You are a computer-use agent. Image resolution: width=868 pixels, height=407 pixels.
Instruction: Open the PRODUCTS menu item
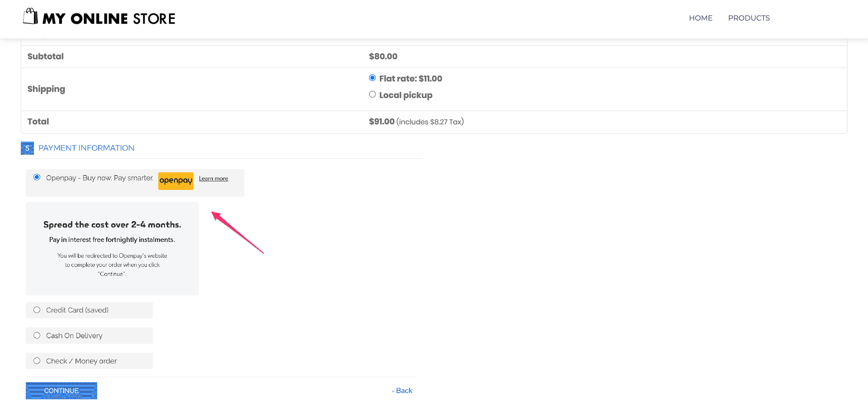(x=749, y=18)
